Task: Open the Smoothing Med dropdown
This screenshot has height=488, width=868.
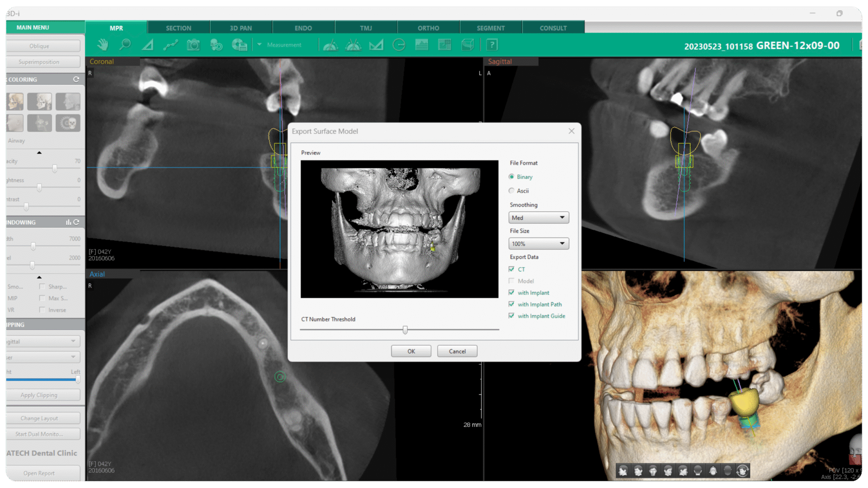Action: click(538, 218)
